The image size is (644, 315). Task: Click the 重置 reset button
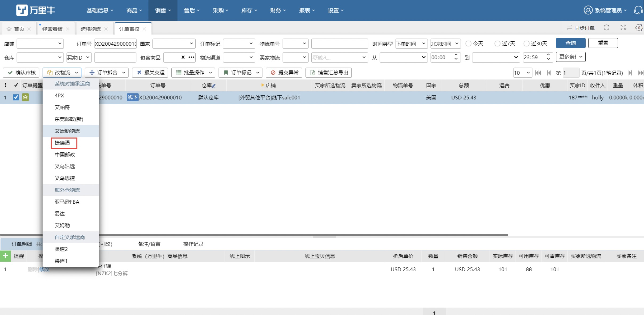[603, 43]
